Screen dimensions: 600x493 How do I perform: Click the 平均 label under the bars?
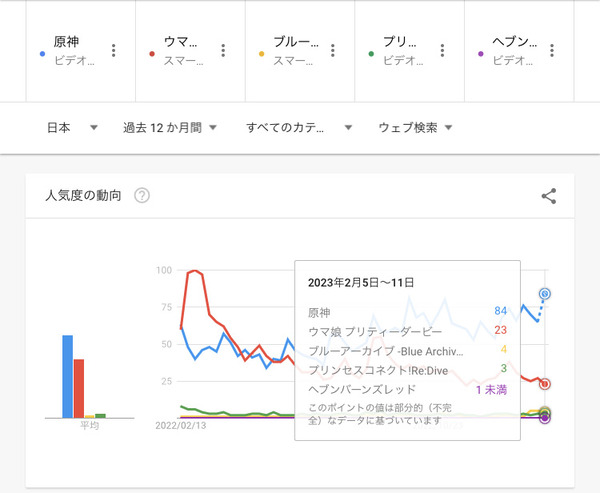coord(90,425)
